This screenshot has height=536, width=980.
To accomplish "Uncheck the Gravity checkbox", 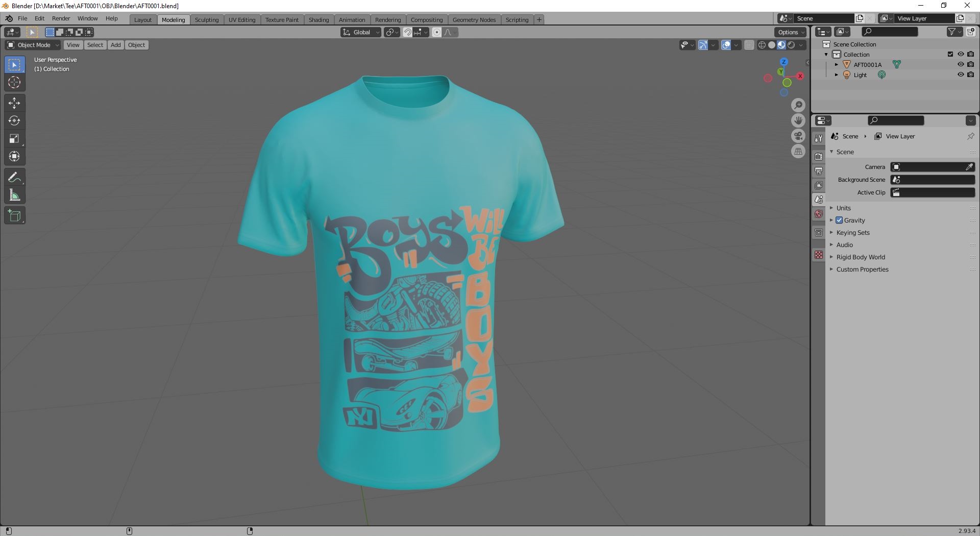I will 839,220.
